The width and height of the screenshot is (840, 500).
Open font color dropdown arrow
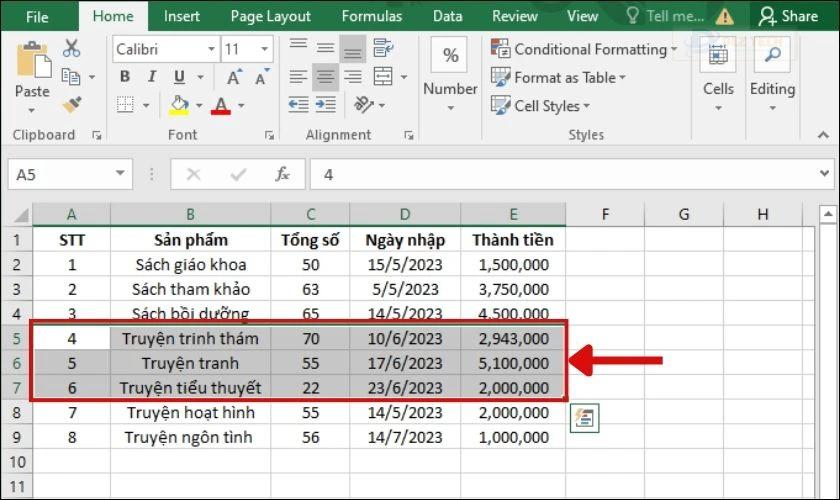pyautogui.click(x=241, y=105)
